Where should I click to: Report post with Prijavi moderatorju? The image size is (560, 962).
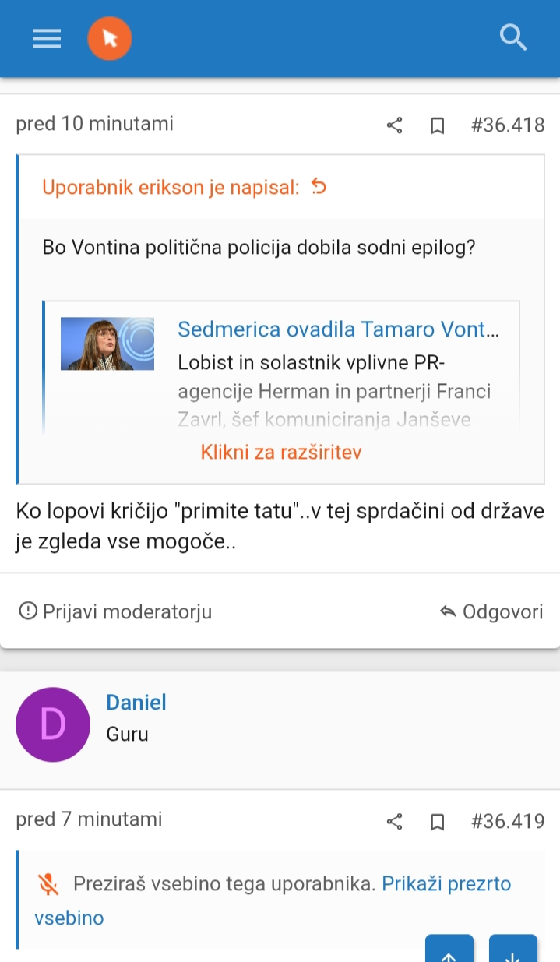115,611
